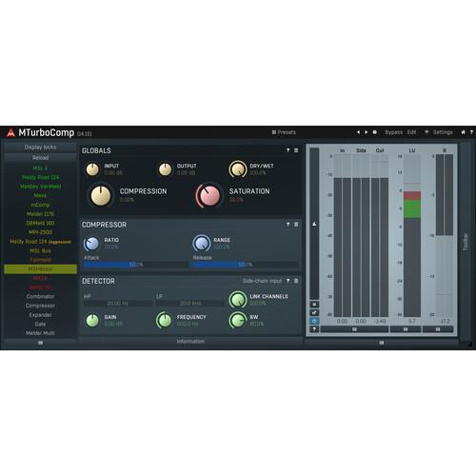Open Detector panel menu icon

pyautogui.click(x=296, y=281)
